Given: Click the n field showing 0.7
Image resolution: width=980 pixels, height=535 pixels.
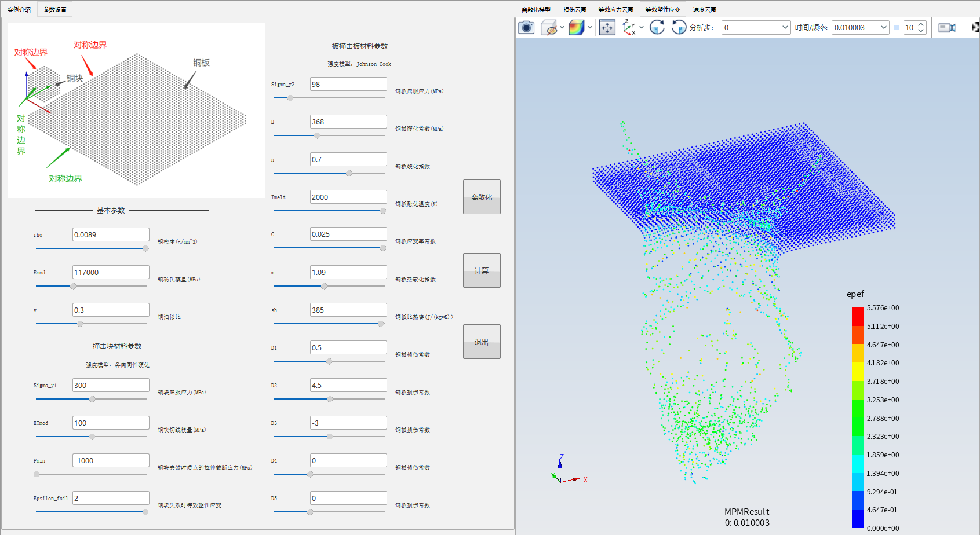Looking at the screenshot, I should click(x=348, y=159).
